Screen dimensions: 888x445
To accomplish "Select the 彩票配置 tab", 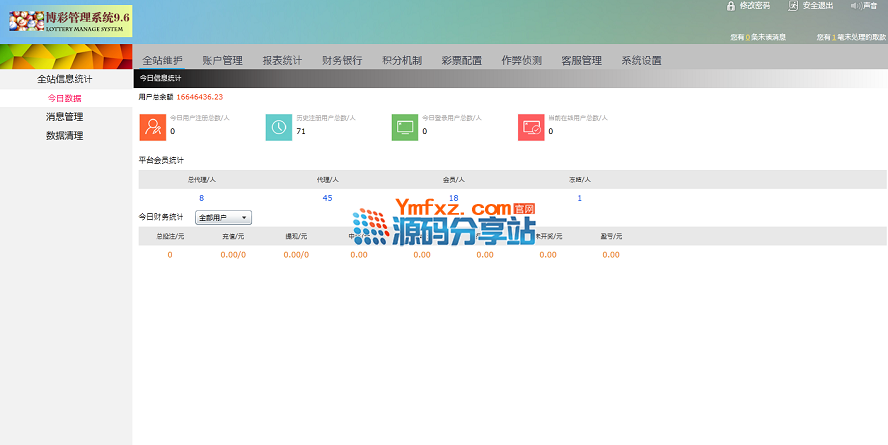I will tap(462, 60).
